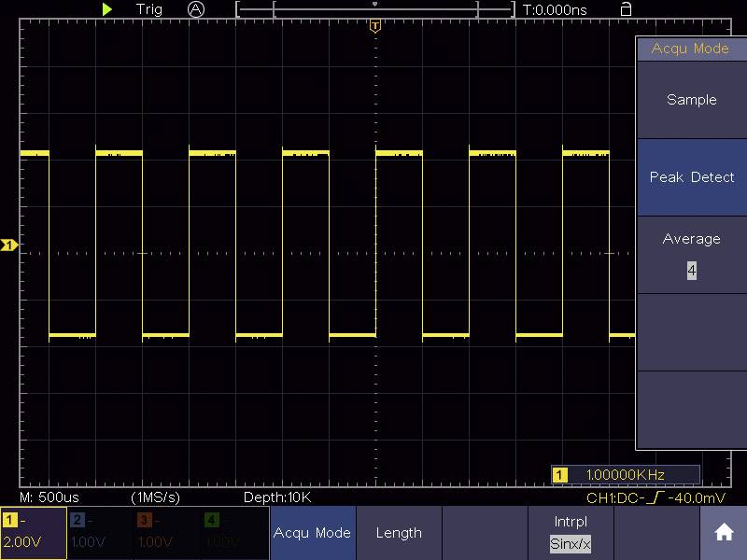Toggle Sinx/x interpolation
This screenshot has width=747, height=560.
point(571,543)
